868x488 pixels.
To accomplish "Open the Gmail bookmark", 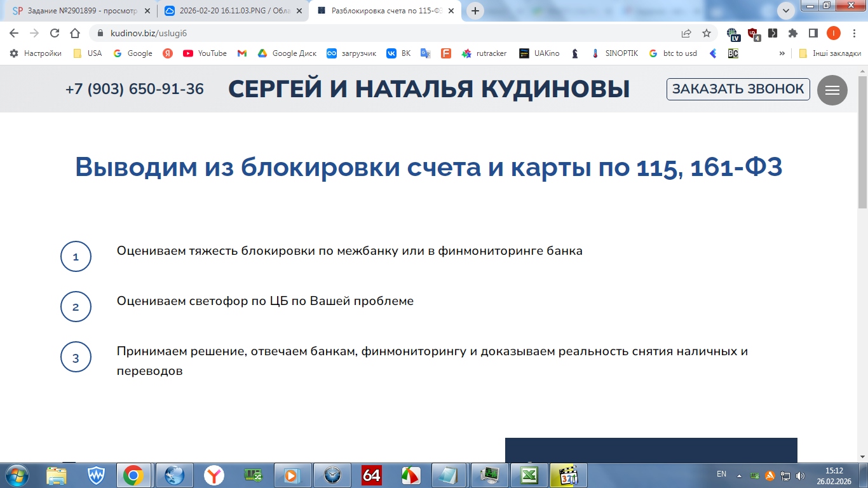I will [x=242, y=53].
